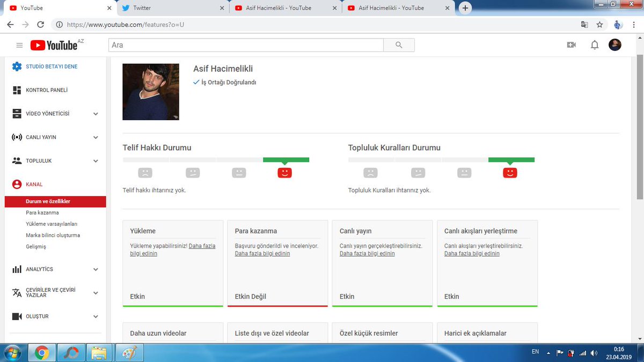Click Daha fazla bilgi edinin under Canlı akışları yerleştirme
This screenshot has width=644, height=362.
[472, 253]
